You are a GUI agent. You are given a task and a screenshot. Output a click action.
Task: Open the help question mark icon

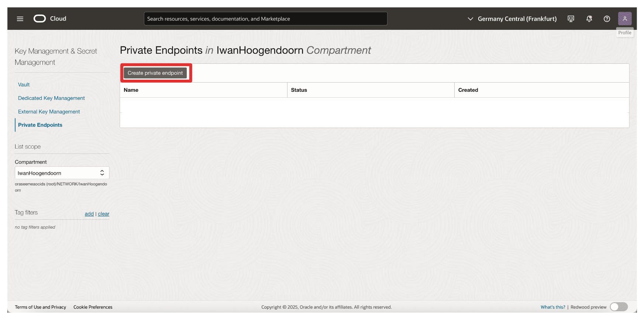pyautogui.click(x=607, y=19)
